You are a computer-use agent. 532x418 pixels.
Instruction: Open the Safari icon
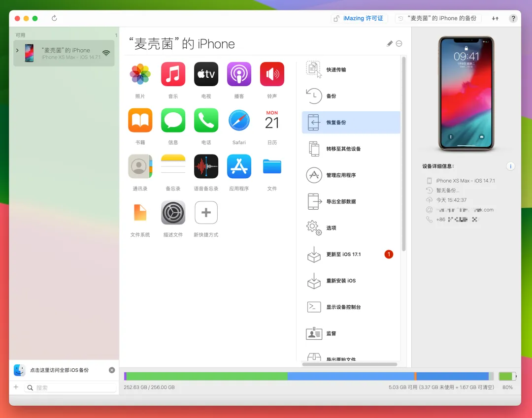point(239,120)
